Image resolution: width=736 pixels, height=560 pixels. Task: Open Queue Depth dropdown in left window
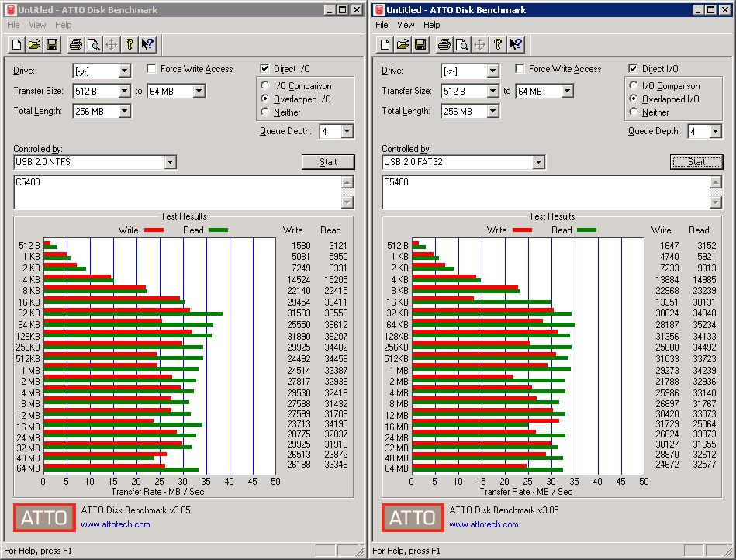pyautogui.click(x=347, y=131)
